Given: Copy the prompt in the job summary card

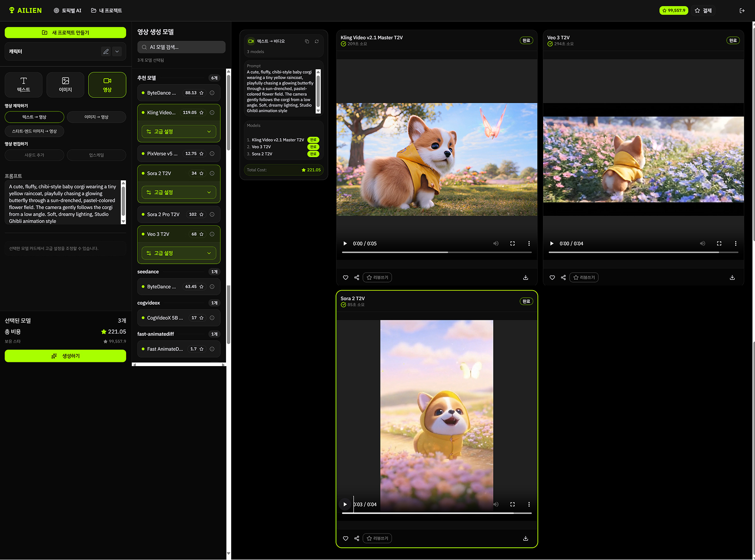Looking at the screenshot, I should coord(307,41).
